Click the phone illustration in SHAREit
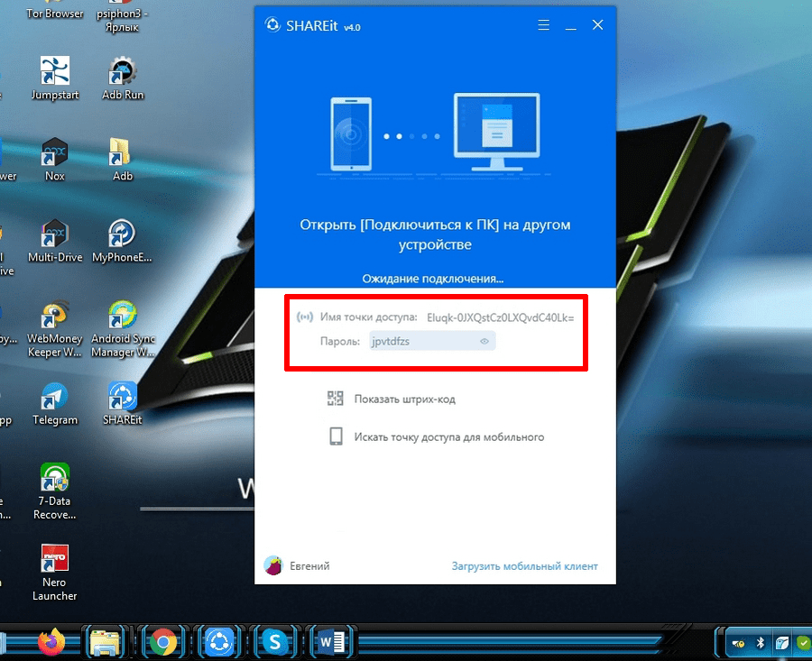 (x=351, y=134)
